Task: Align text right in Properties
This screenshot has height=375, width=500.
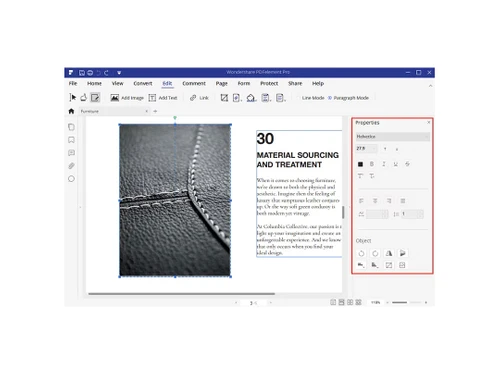Action: pos(389,201)
